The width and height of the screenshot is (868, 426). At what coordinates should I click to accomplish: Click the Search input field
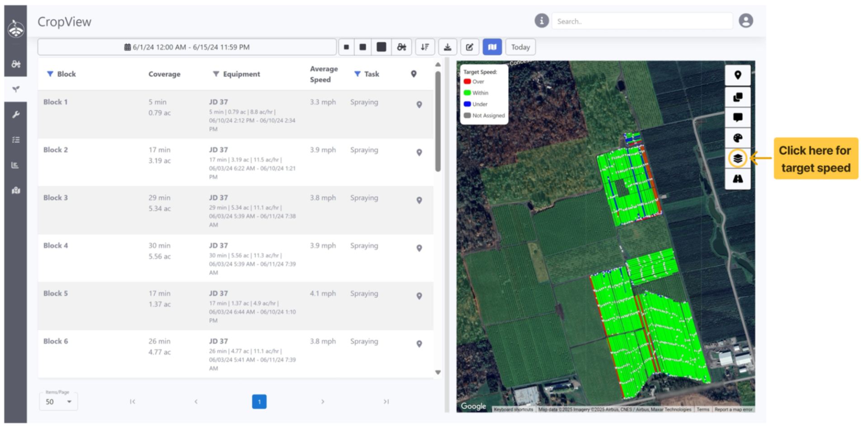(x=642, y=21)
